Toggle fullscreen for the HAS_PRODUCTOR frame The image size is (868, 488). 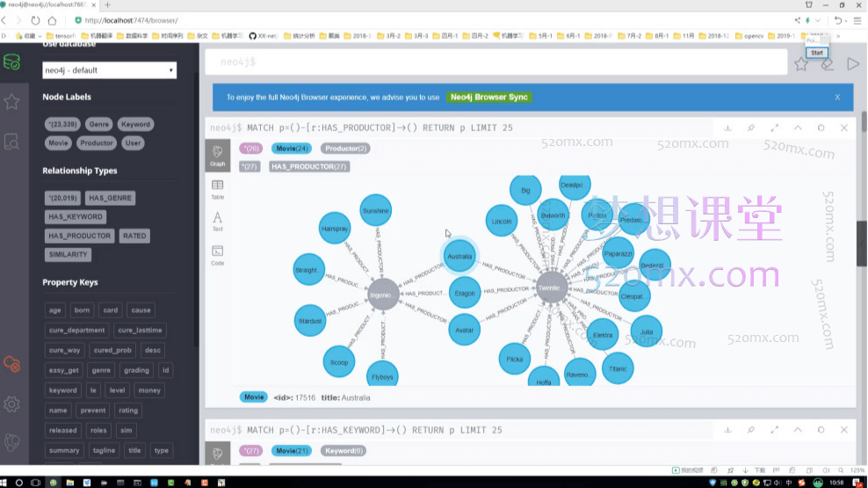coord(775,128)
